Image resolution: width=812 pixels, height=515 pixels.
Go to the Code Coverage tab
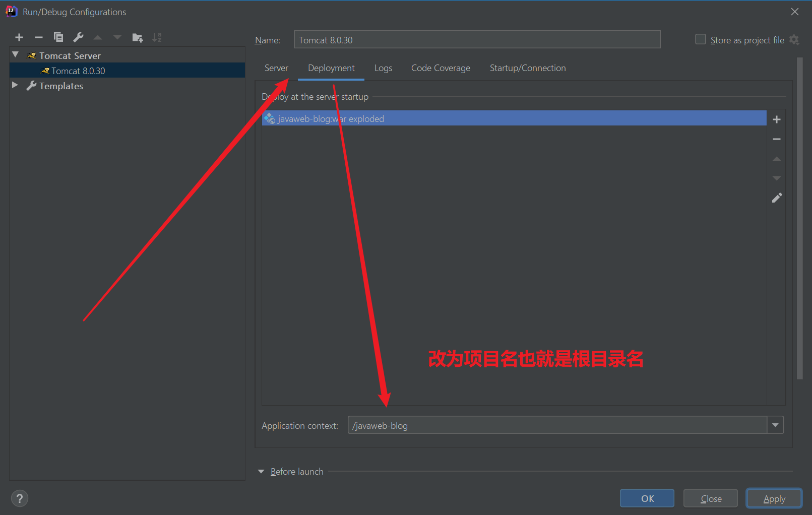(441, 68)
